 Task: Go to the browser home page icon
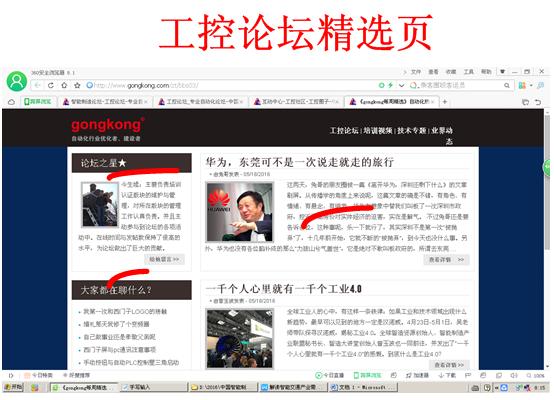[x=64, y=85]
